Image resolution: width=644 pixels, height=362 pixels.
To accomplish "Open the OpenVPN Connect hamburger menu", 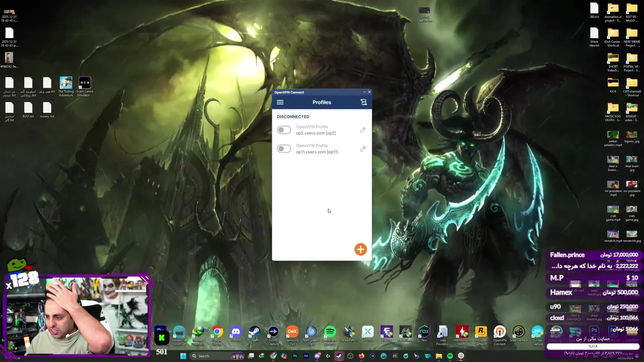I will [x=280, y=103].
